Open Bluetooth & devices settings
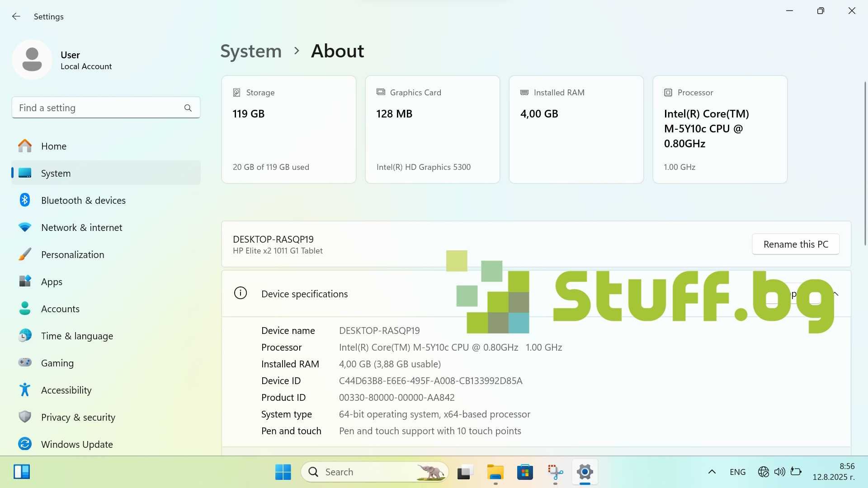 pyautogui.click(x=106, y=200)
